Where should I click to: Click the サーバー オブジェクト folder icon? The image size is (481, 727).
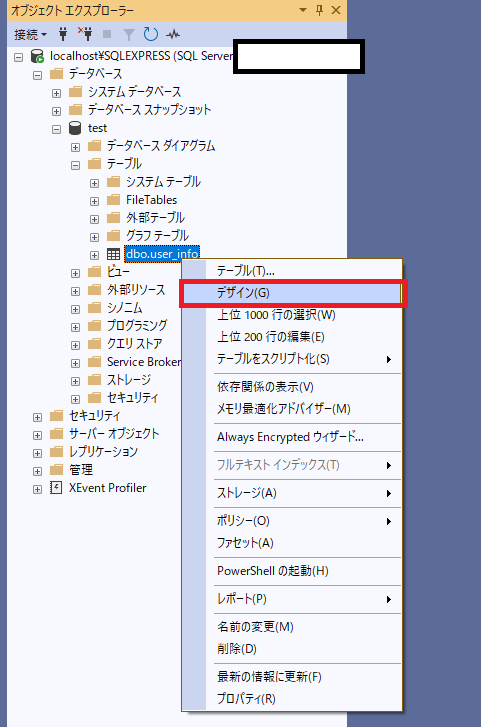(57, 434)
